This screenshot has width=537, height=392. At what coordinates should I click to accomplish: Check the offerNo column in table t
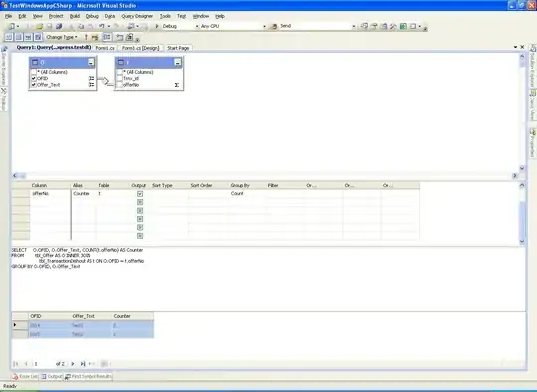[x=120, y=85]
